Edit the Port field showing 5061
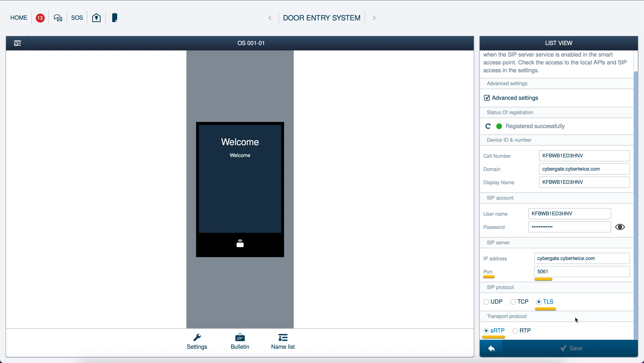Screen dimensions: 644x363 point(582,272)
